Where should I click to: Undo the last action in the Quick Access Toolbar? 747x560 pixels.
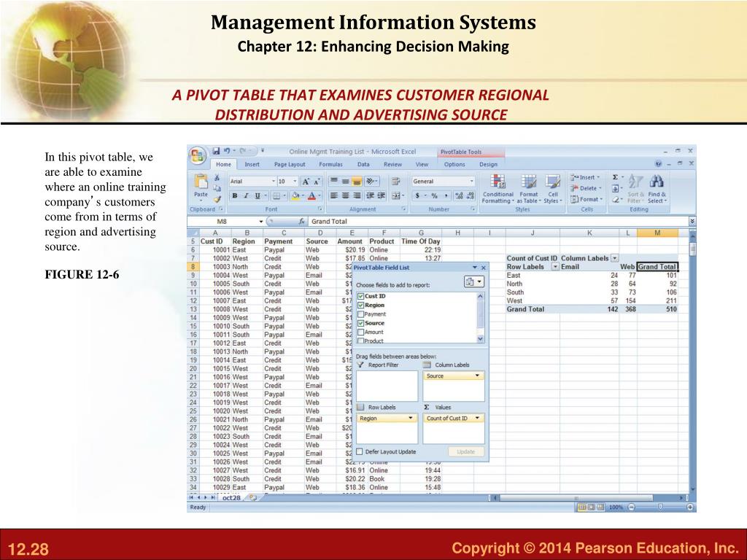(x=228, y=151)
